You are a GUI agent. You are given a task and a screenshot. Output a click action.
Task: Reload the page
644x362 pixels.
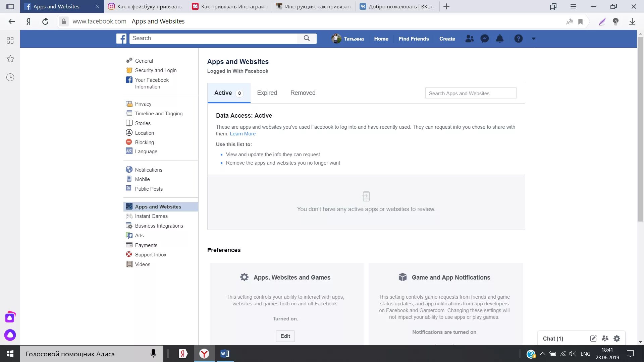click(x=45, y=21)
